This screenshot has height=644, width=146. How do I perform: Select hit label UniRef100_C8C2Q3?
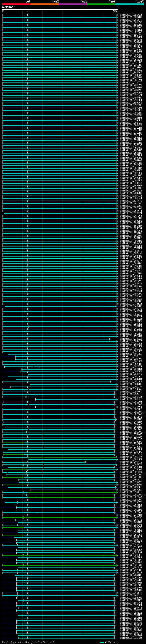tap(131, 402)
